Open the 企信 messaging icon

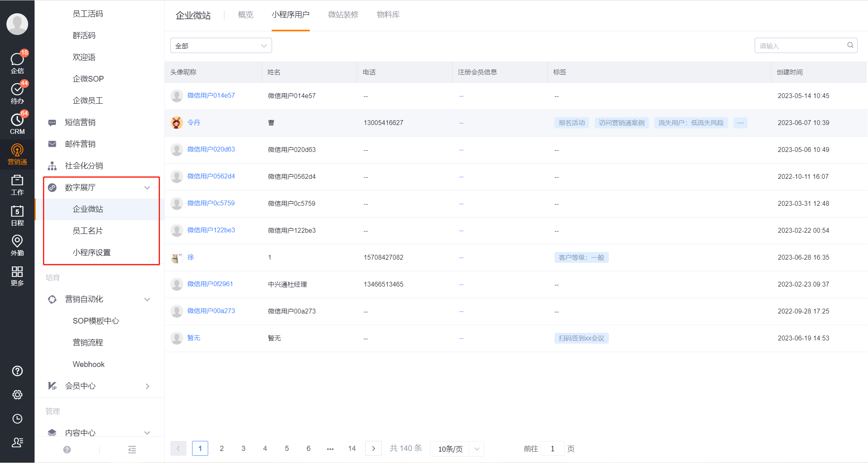click(17, 63)
